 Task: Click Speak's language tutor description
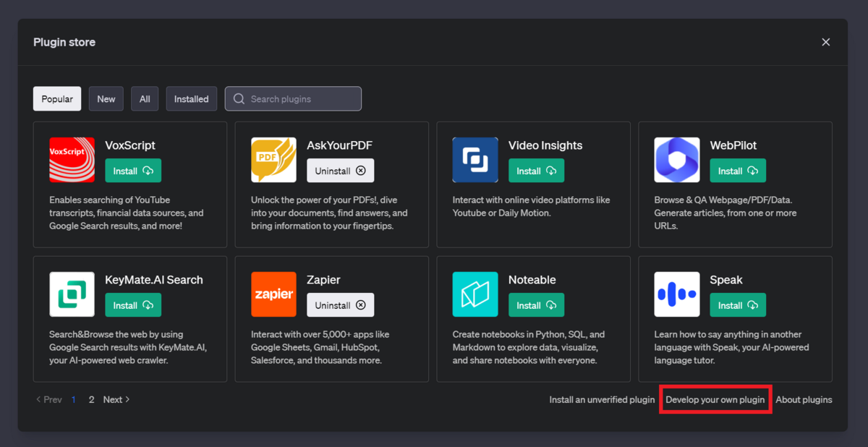(x=732, y=347)
